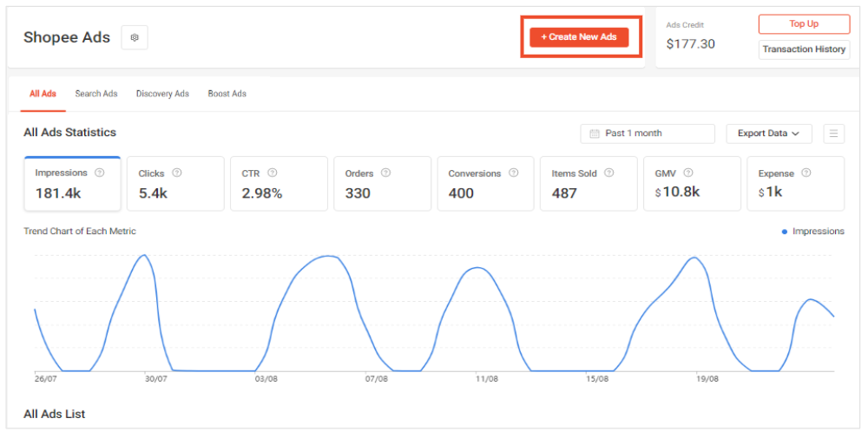
Task: Click the help icon beside Orders
Action: coord(386,173)
